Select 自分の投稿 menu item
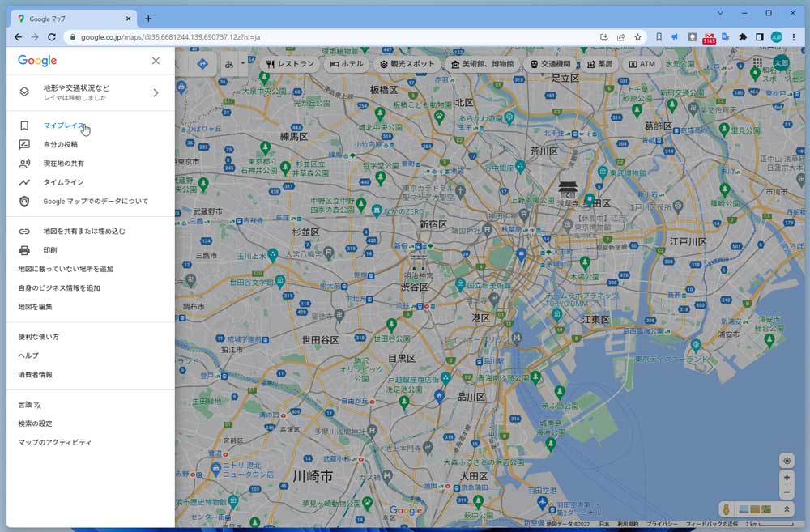The image size is (810, 532). [61, 145]
